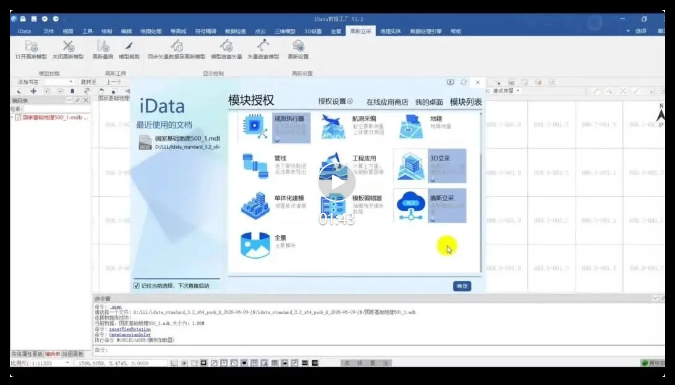Select the 管线 pipe module icon
The width and height of the screenshot is (675, 385).
click(x=255, y=166)
